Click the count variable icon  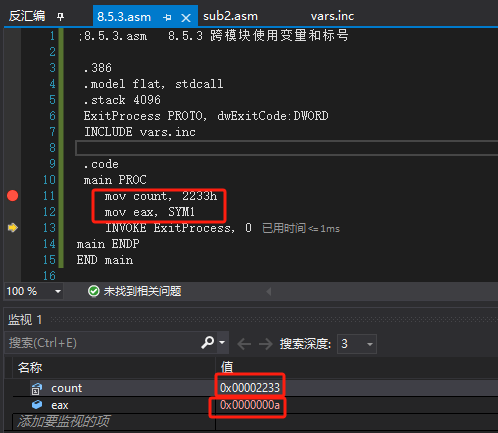click(x=37, y=388)
